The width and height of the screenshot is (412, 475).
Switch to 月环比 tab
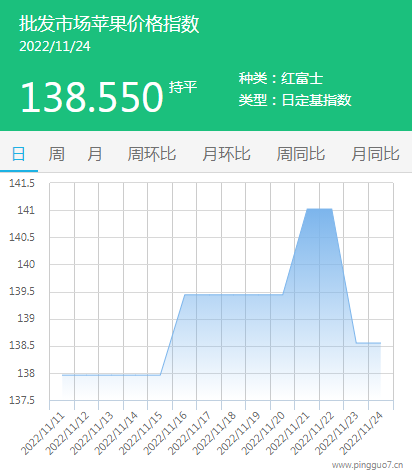[226, 154]
